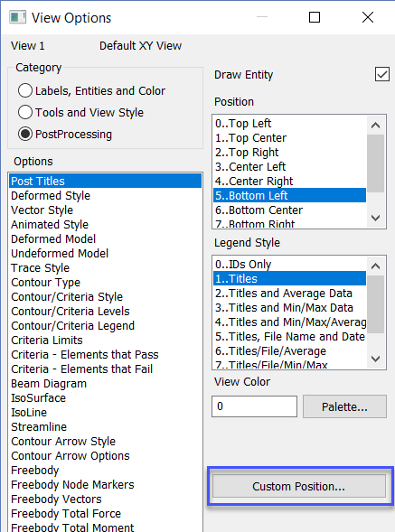Screen dimensions: 395x532
Task: Select Criteria Limits option
Action: coord(105,340)
